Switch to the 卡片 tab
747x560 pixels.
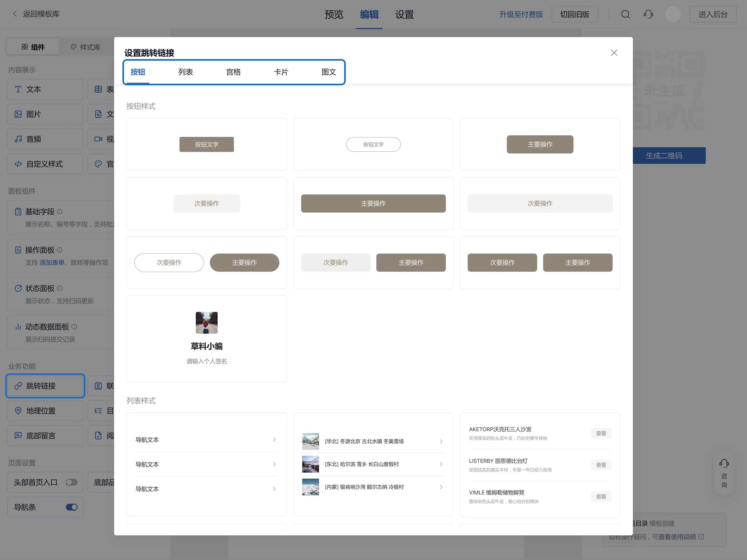click(x=281, y=72)
